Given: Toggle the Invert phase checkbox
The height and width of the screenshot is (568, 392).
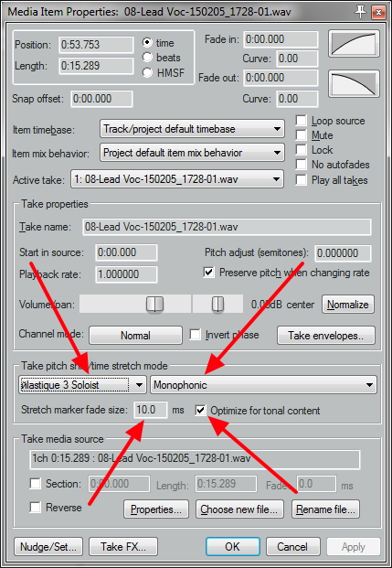Looking at the screenshot, I should point(196,335).
